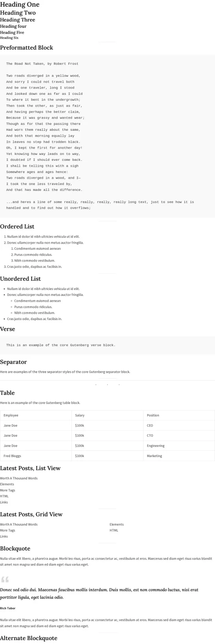Open Links post in list view

tap(4, 502)
